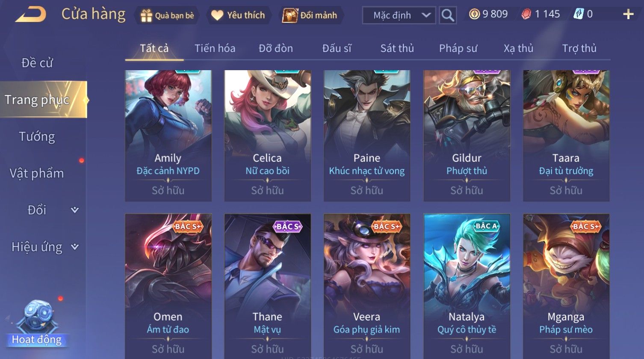Click the plus icon to add currency
This screenshot has width=644, height=359.
pos(628,15)
